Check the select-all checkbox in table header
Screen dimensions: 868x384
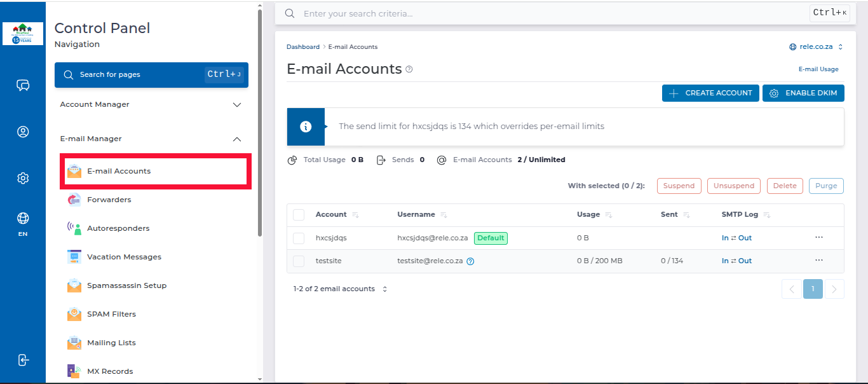299,214
